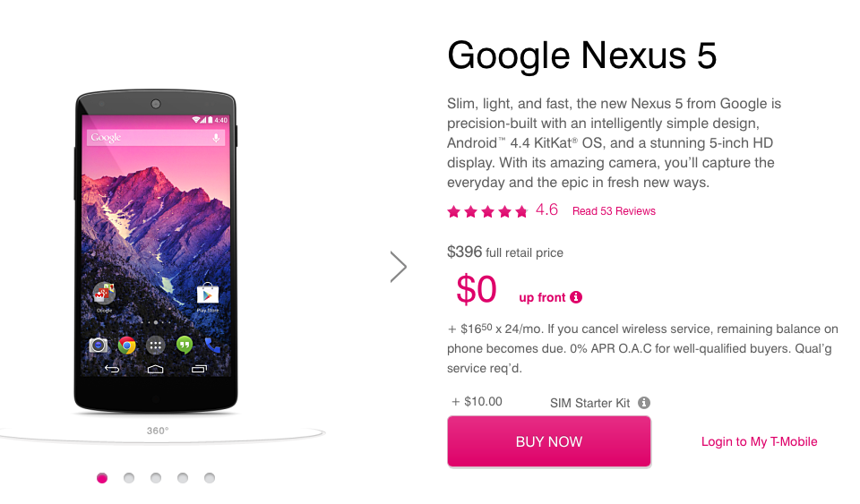Click the app drawer icon on phone
Screen dimensions: 860x504
(155, 345)
